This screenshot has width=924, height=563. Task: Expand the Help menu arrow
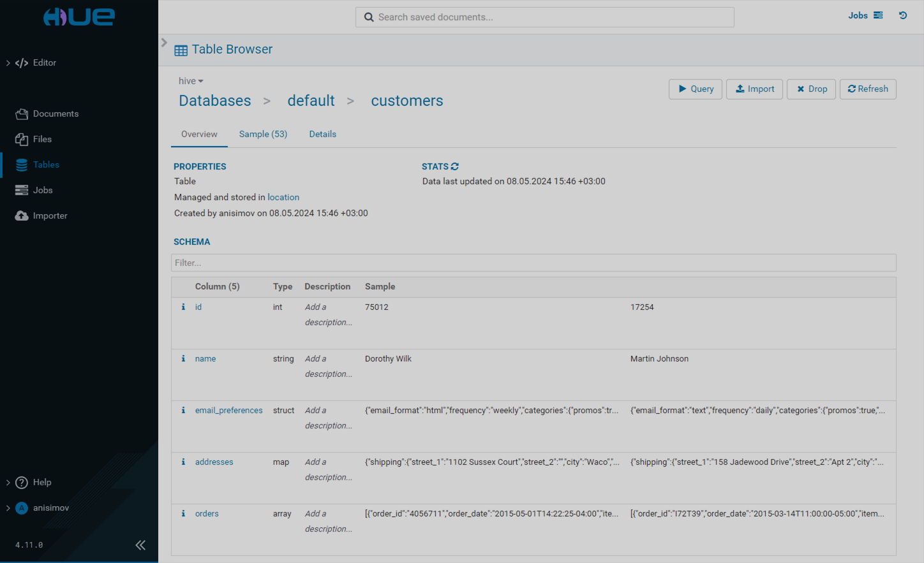(x=8, y=482)
